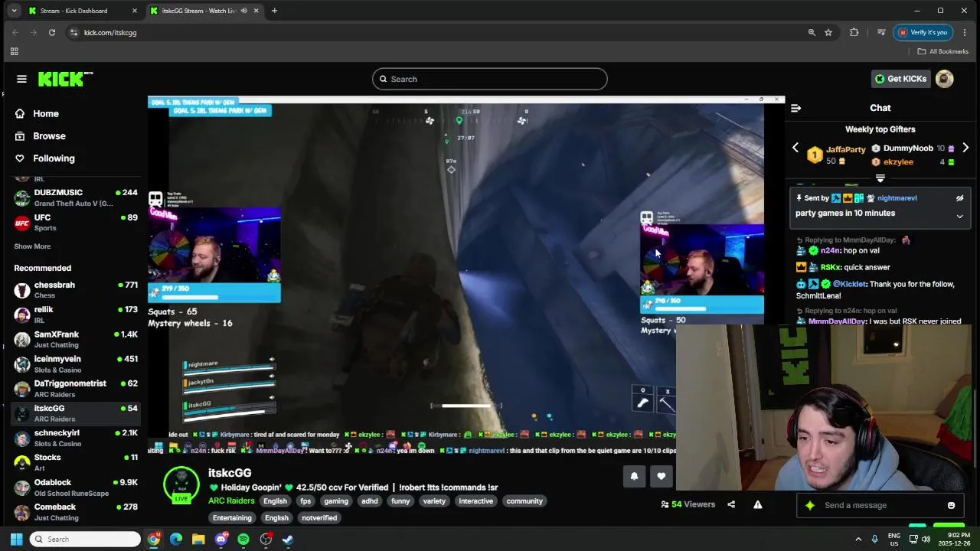Open Discord from the taskbar
Image resolution: width=980 pixels, height=551 pixels.
pos(221,540)
